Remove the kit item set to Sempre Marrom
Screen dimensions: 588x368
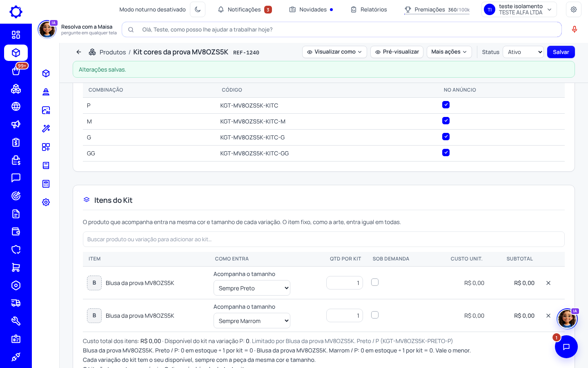point(548,316)
